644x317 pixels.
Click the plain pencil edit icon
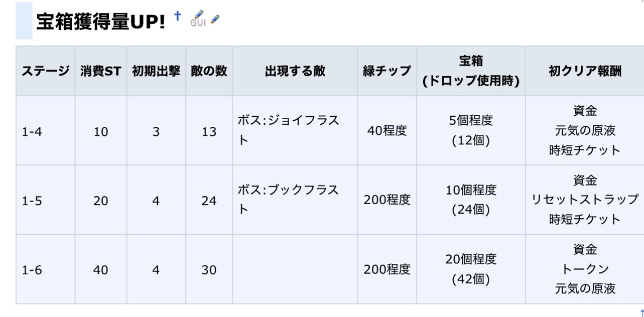coord(215,18)
